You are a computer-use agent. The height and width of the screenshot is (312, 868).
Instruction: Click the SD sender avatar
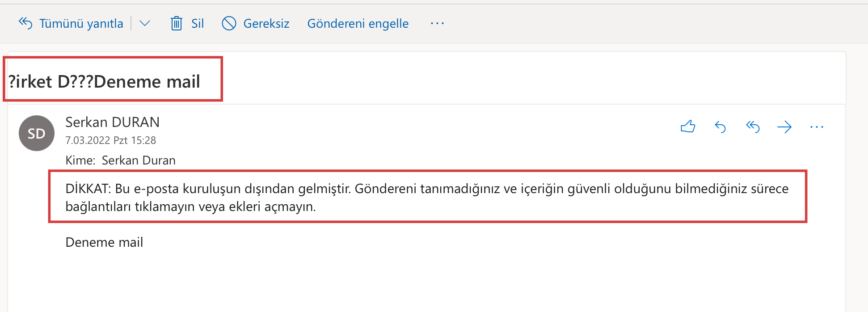[37, 133]
